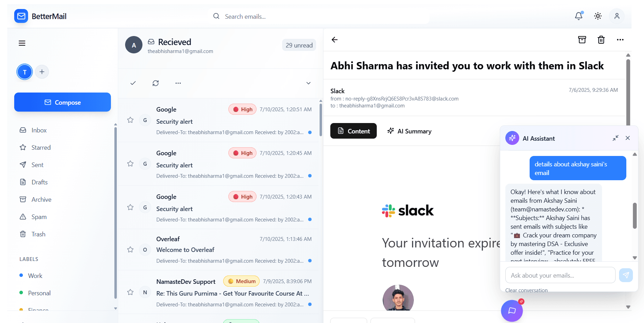Screen dimensions: 644x323
Task: Expand the sort chevron above the email list
Action: [308, 83]
